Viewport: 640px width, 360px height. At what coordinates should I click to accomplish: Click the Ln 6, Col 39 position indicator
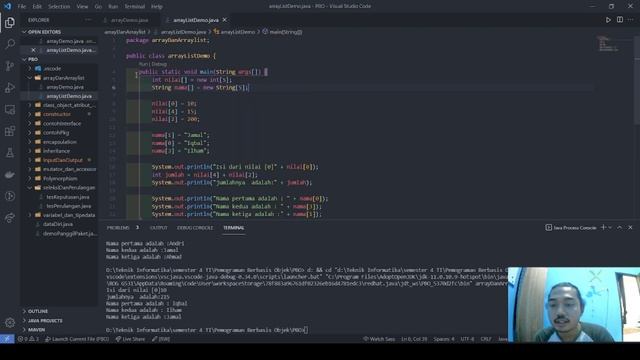(x=414, y=339)
